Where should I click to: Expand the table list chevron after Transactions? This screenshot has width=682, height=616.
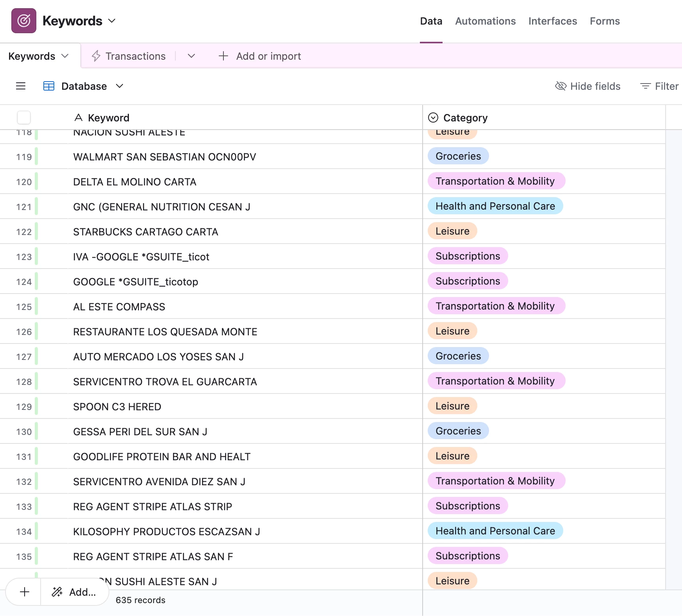(191, 56)
